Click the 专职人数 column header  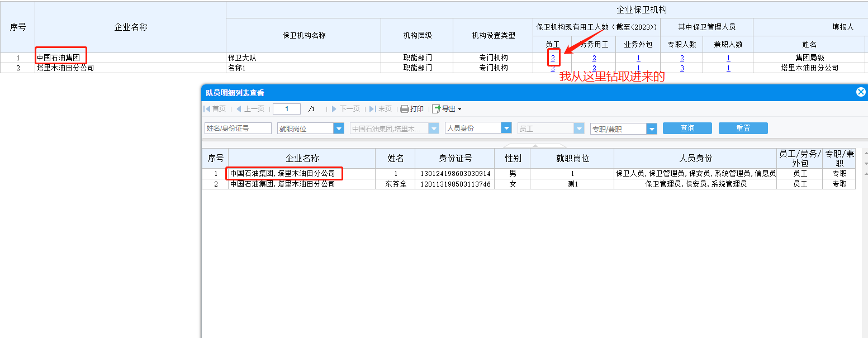(682, 44)
